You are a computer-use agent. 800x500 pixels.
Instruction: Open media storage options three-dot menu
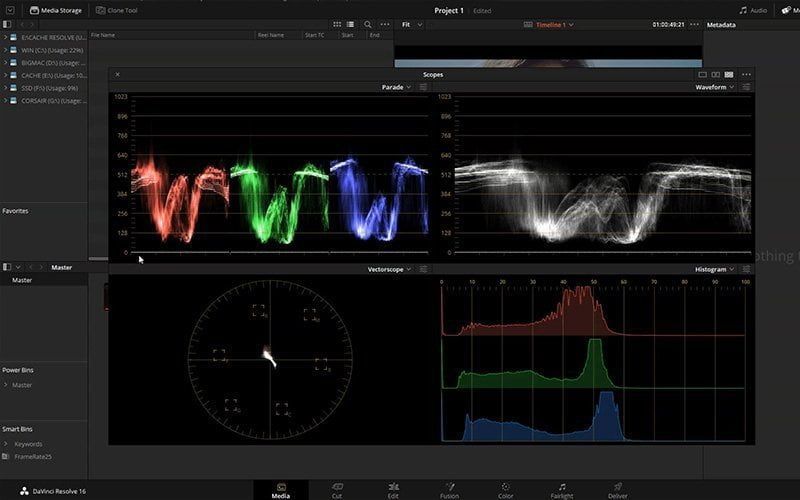click(385, 24)
